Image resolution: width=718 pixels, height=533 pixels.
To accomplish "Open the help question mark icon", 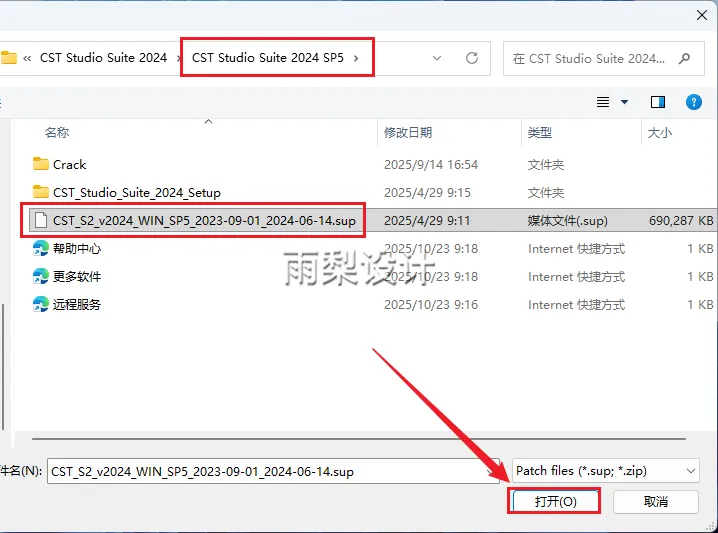I will [693, 102].
